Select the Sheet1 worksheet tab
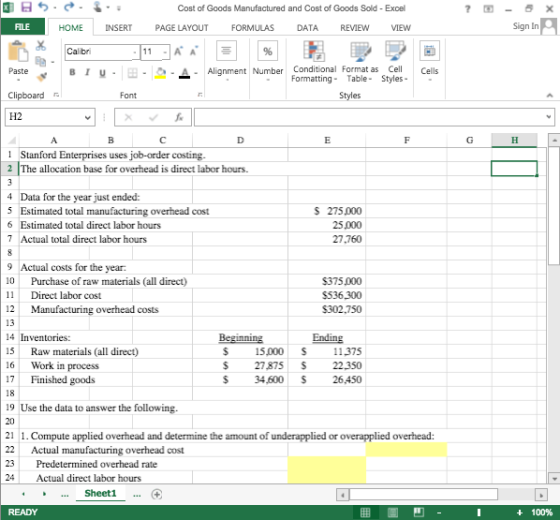The height and width of the screenshot is (520, 560). pos(100,493)
